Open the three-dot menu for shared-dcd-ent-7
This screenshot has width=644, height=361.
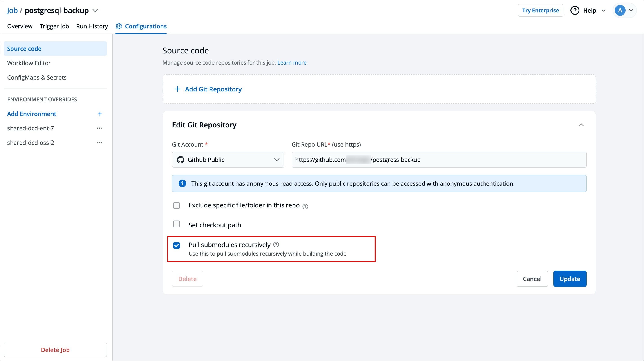pos(99,128)
